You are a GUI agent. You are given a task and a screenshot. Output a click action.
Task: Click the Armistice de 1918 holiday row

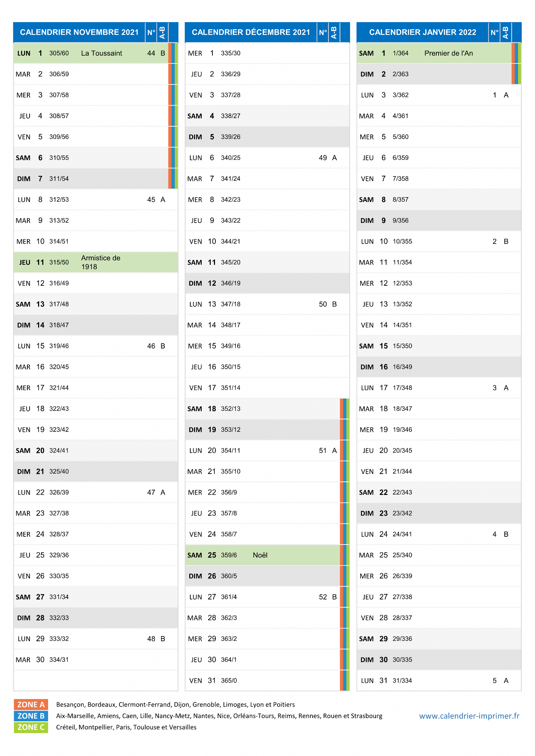[x=96, y=262]
